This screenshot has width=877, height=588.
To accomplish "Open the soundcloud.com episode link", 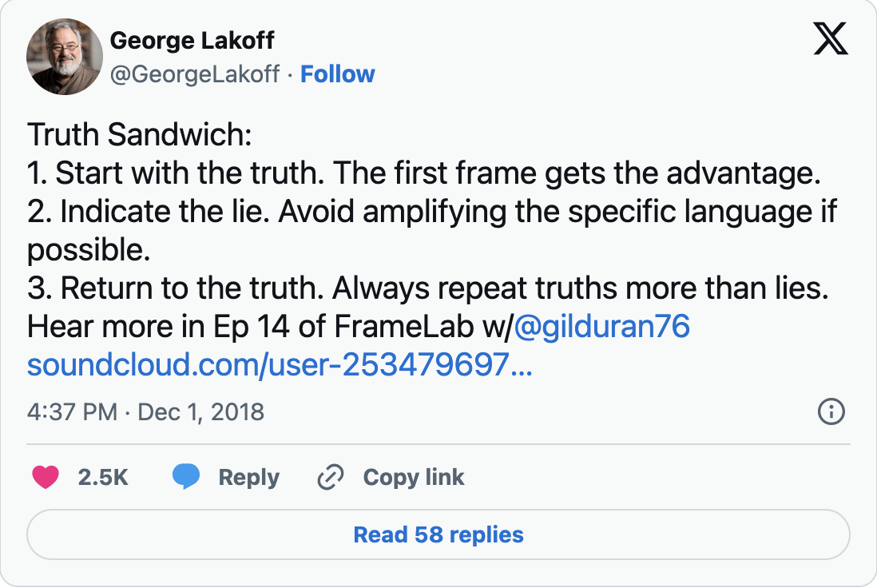I will (x=280, y=365).
